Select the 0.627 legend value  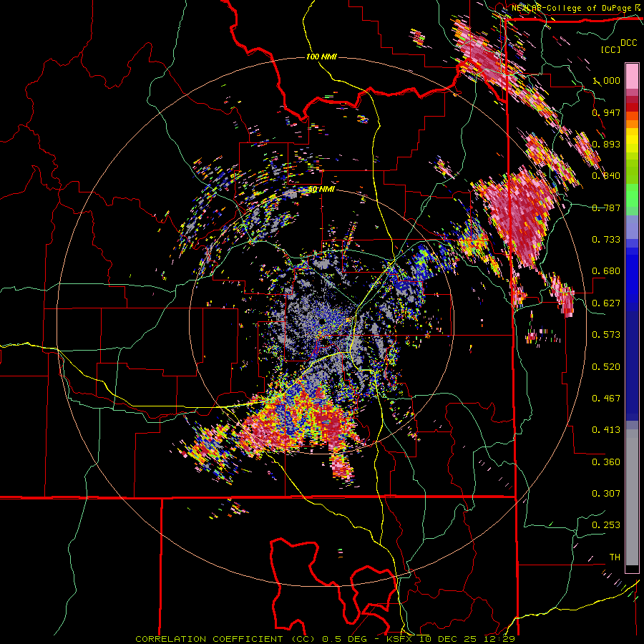(x=606, y=303)
